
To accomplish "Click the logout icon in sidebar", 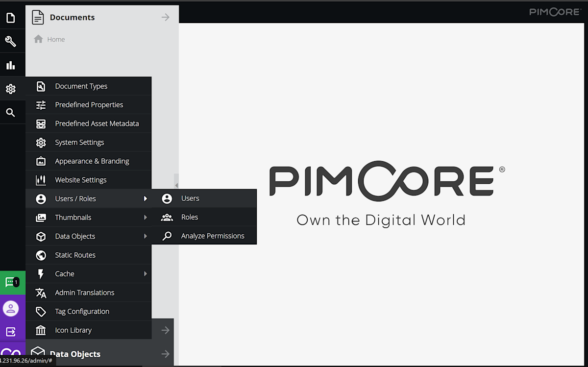I will 11,332.
